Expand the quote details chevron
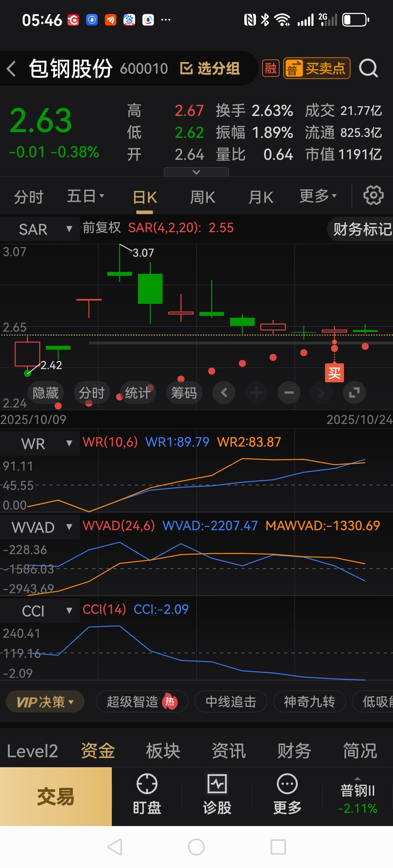This screenshot has height=868, width=393. pyautogui.click(x=196, y=172)
